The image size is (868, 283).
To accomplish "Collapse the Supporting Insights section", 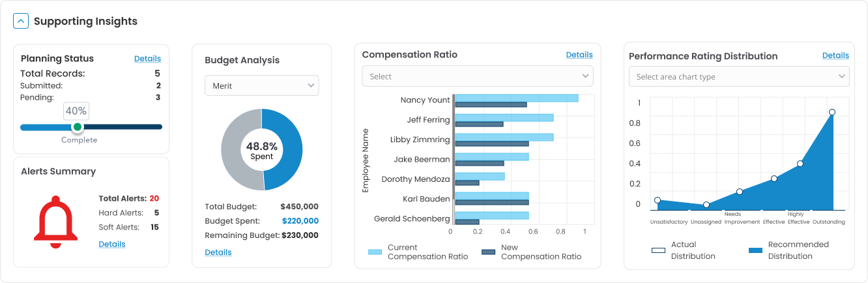I will (21, 21).
